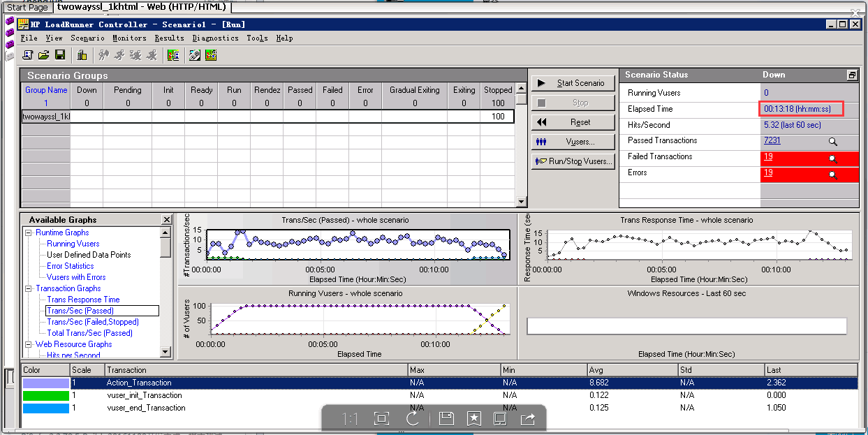Click the 1:1 actual size viewer icon
Image resolution: width=868 pixels, height=435 pixels.
[350, 418]
